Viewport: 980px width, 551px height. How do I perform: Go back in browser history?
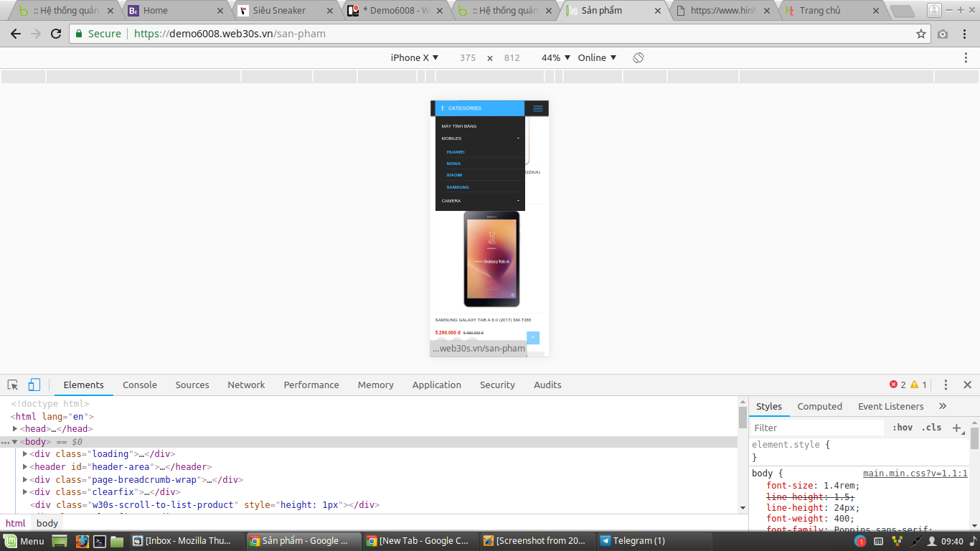coord(16,34)
